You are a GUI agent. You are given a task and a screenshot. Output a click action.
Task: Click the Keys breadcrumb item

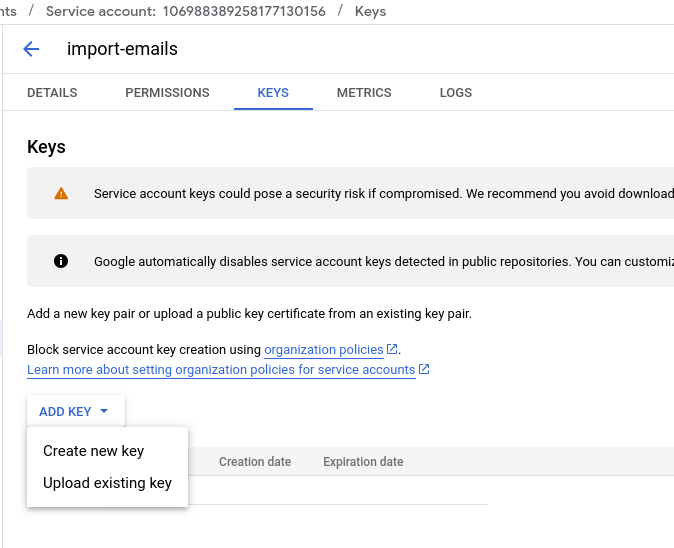[370, 12]
